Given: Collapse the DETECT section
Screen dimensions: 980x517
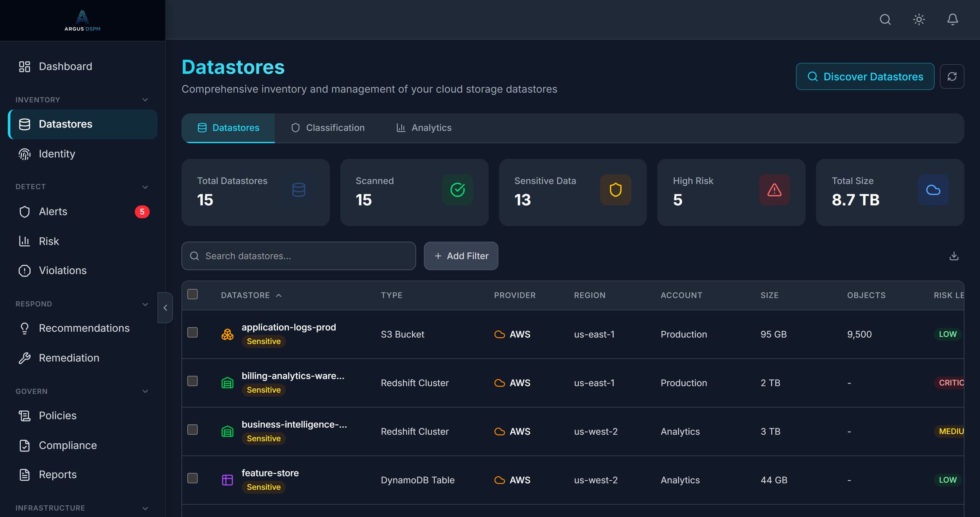Looking at the screenshot, I should (x=145, y=187).
